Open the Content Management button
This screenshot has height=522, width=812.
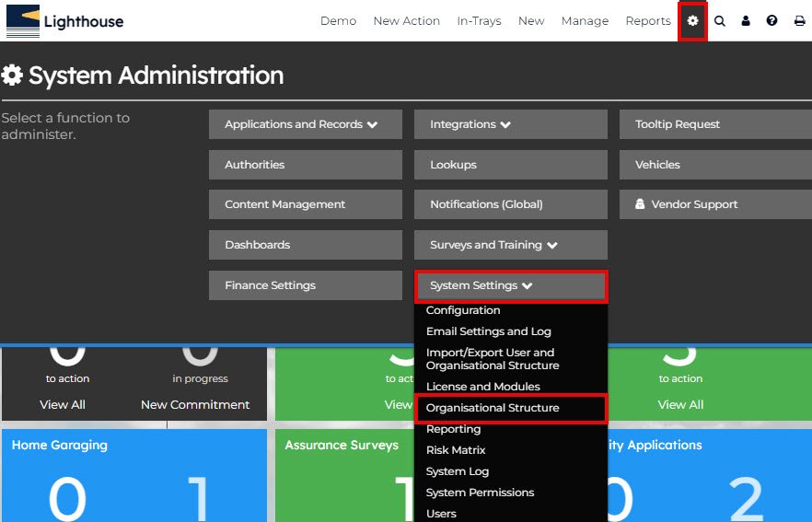pyautogui.click(x=305, y=204)
